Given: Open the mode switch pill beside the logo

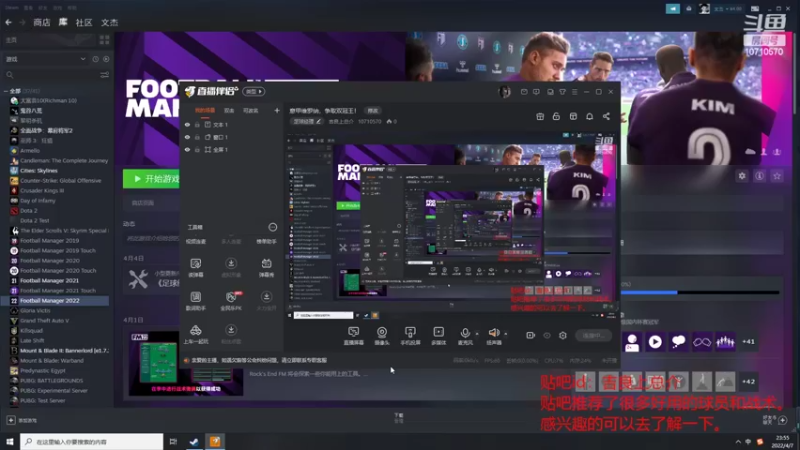Looking at the screenshot, I should [254, 91].
